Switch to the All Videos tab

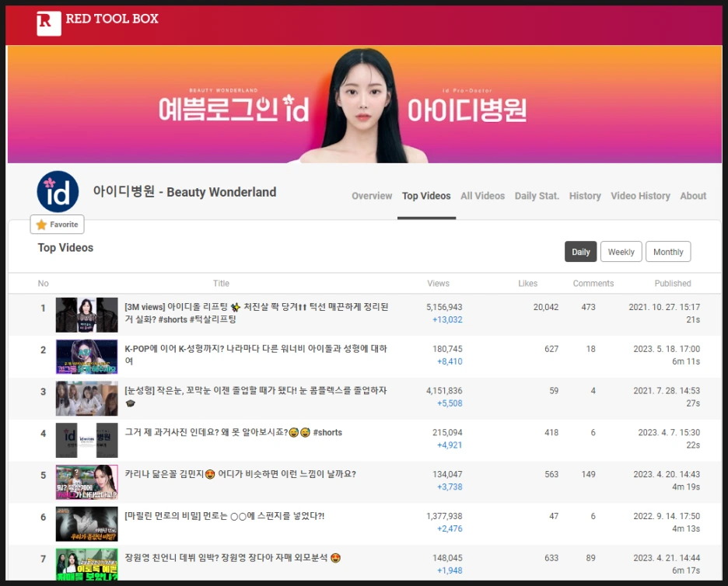[483, 196]
